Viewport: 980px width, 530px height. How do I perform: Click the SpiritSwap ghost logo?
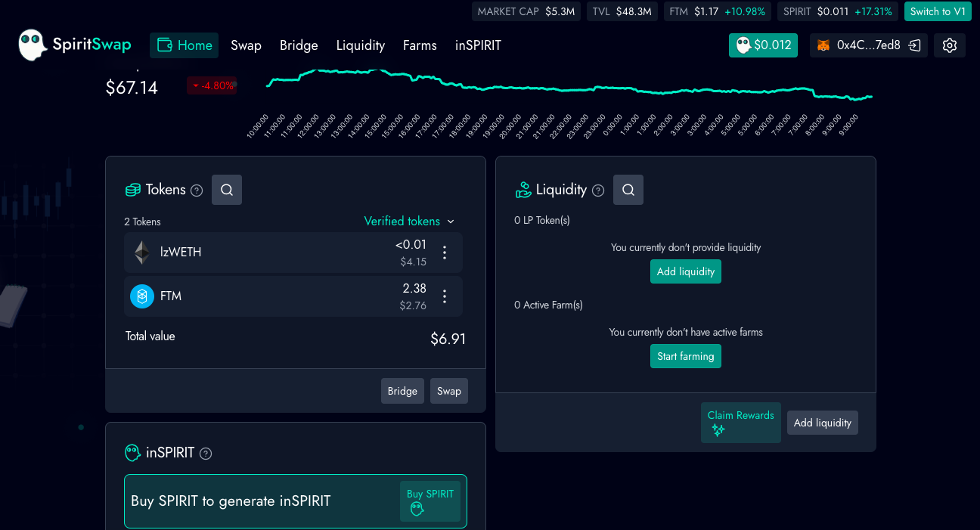click(x=32, y=45)
